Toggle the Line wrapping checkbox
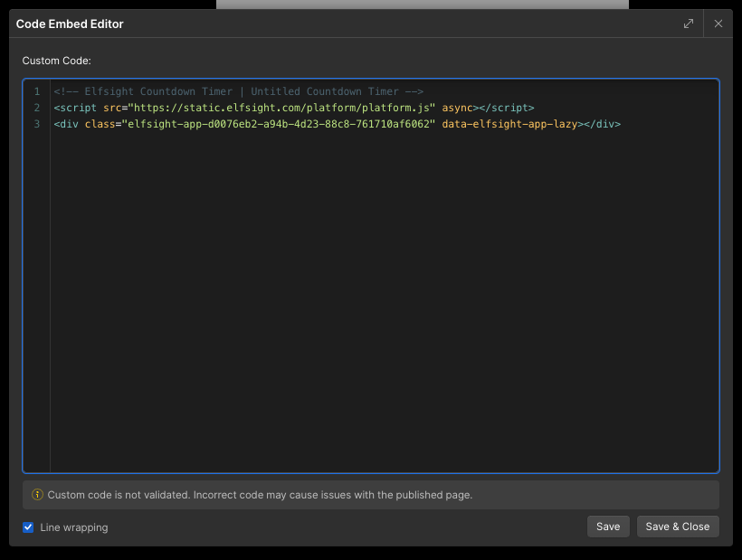 coord(28,527)
